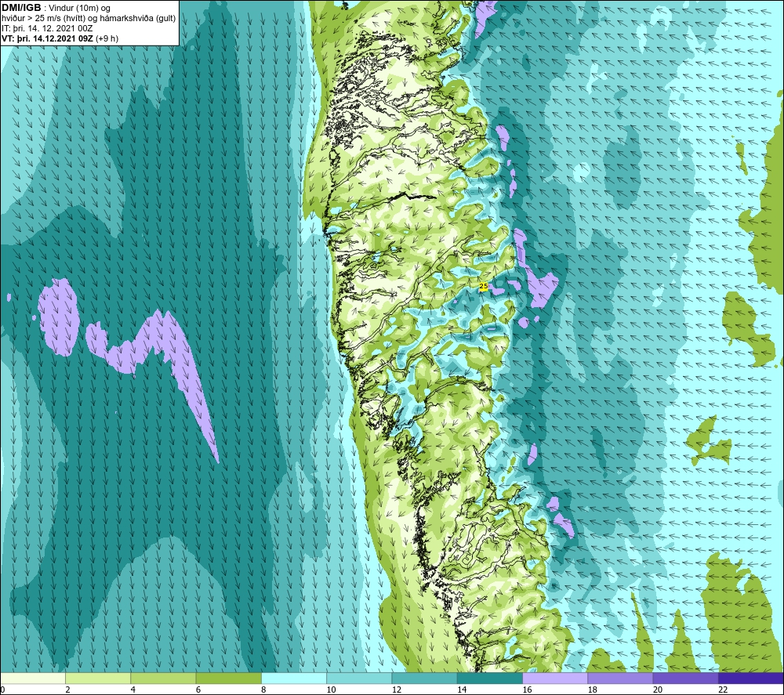
Task: Pick the dark purple 22+ legend swatch
Action: click(x=751, y=678)
